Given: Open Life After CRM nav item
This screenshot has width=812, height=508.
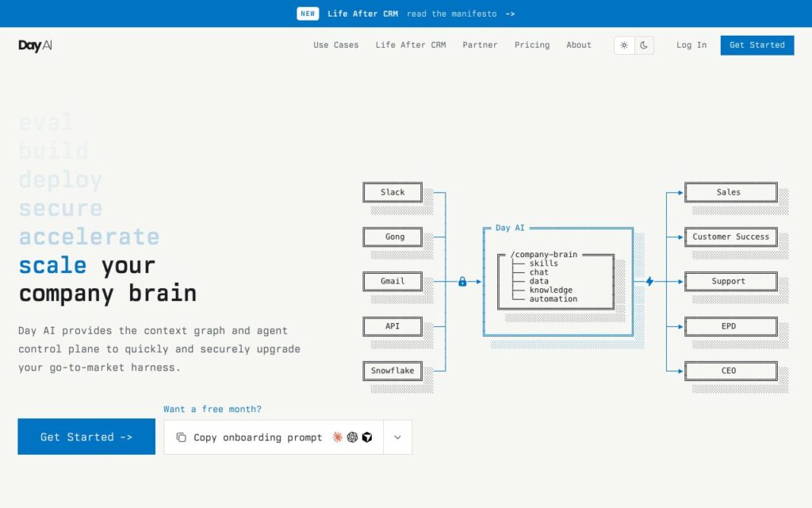Looking at the screenshot, I should [411, 45].
